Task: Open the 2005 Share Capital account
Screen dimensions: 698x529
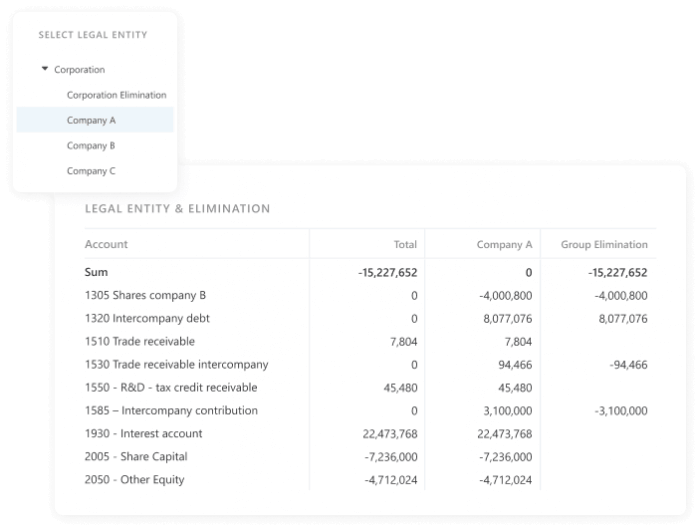Action: [x=136, y=457]
